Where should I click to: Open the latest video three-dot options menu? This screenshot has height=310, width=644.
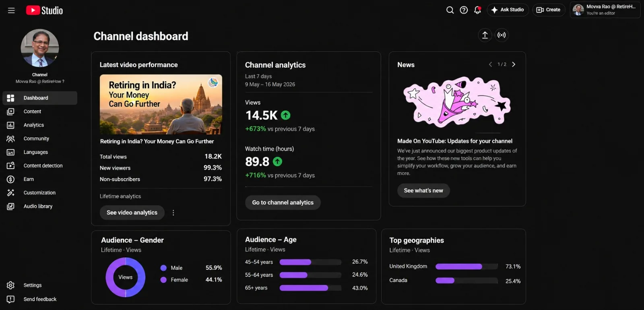[173, 213]
